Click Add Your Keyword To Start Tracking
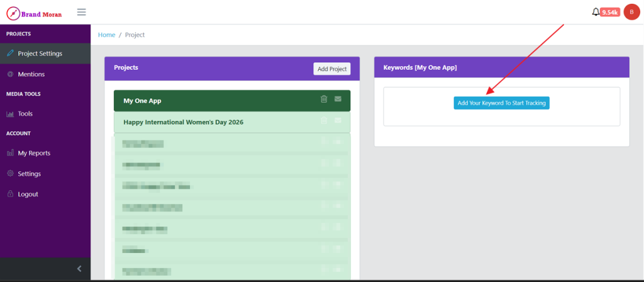644x282 pixels. pos(501,103)
